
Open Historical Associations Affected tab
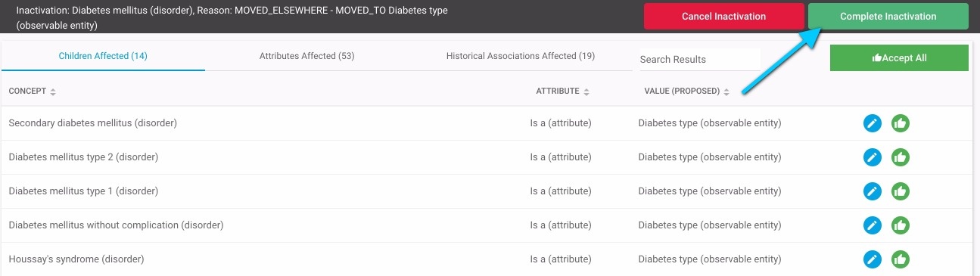(521, 56)
